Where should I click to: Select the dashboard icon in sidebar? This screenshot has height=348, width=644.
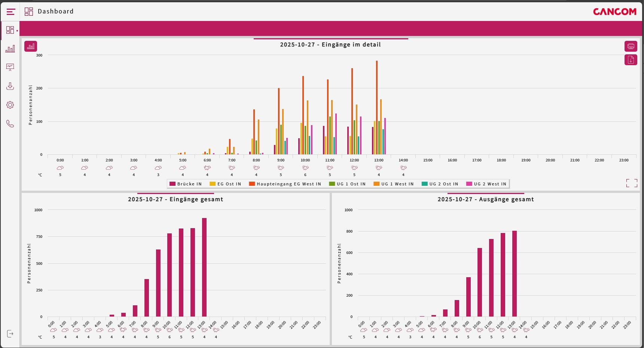(10, 30)
